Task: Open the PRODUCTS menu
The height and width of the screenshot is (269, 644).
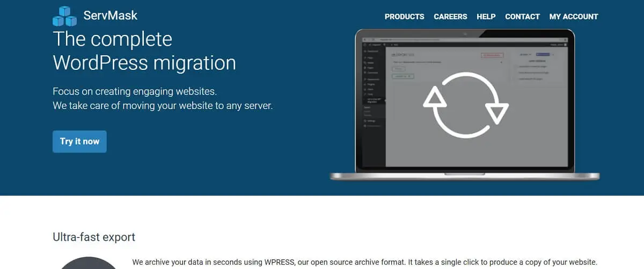Action: [404, 17]
